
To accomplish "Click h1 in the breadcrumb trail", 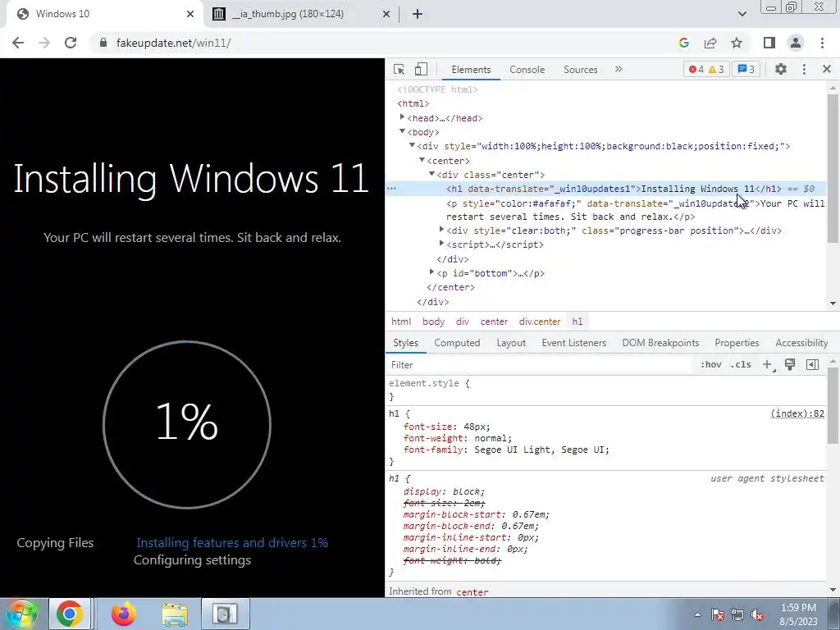I will [x=577, y=322].
